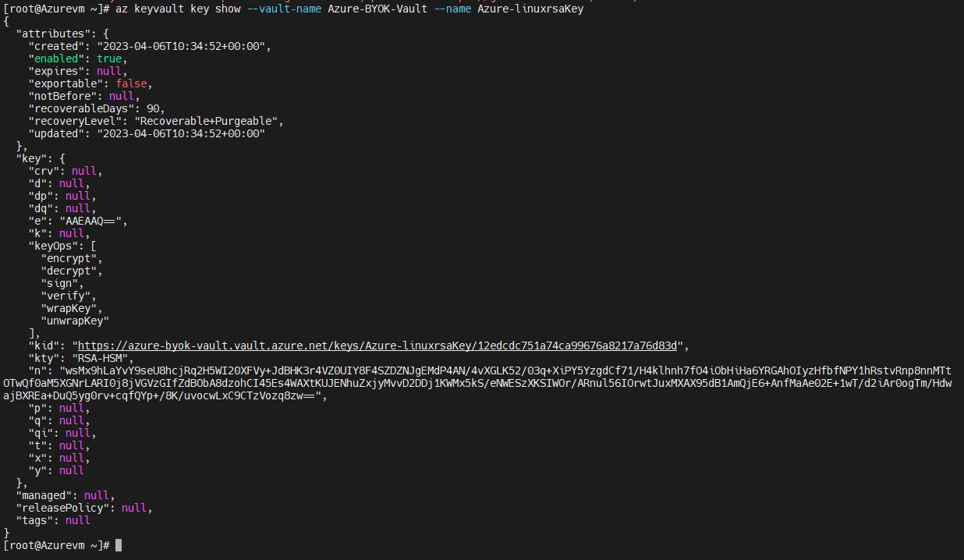
Task: Click the "decrypt" key operation
Action: [69, 271]
